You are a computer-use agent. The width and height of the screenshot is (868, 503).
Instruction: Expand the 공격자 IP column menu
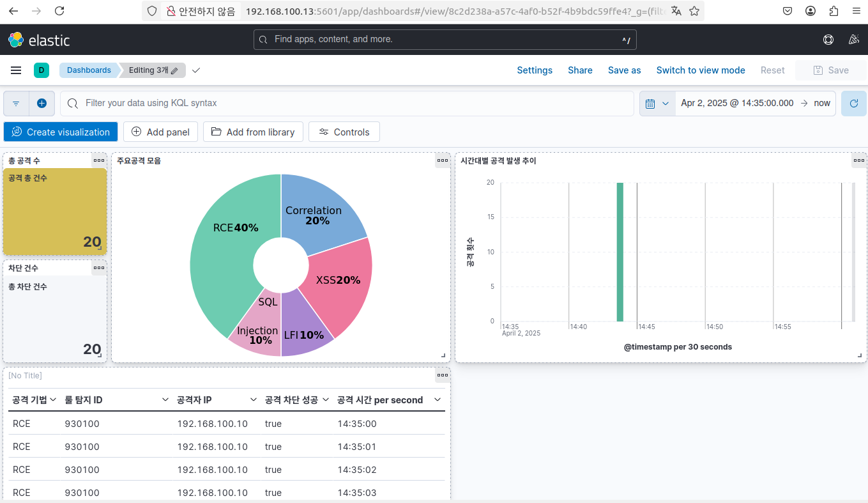254,400
